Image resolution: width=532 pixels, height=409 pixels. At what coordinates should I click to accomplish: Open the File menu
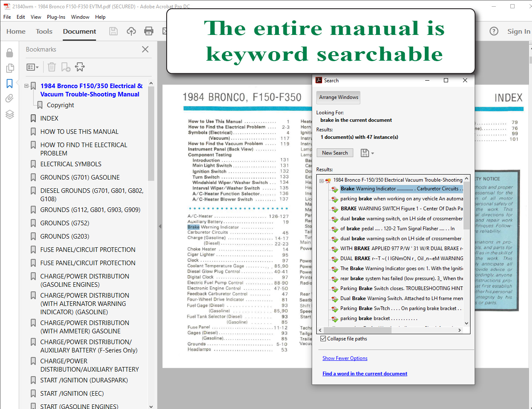7,17
